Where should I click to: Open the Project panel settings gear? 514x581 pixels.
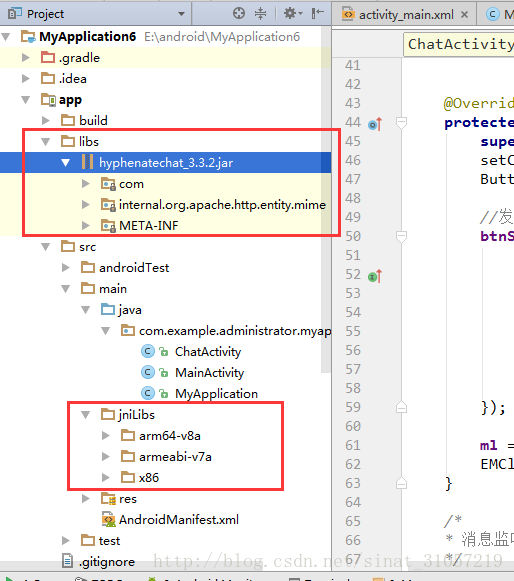tap(292, 14)
